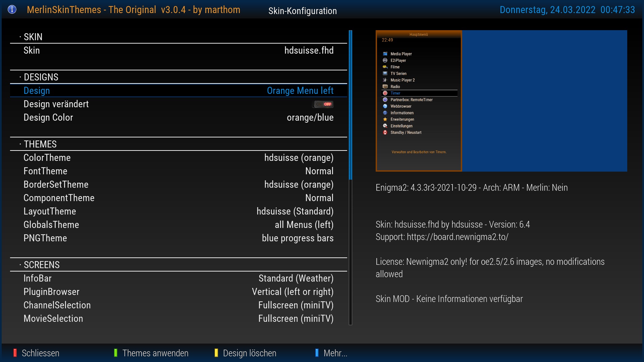The height and width of the screenshot is (362, 644).
Task: Click the Standby / Neustart icon in preview
Action: [385, 132]
